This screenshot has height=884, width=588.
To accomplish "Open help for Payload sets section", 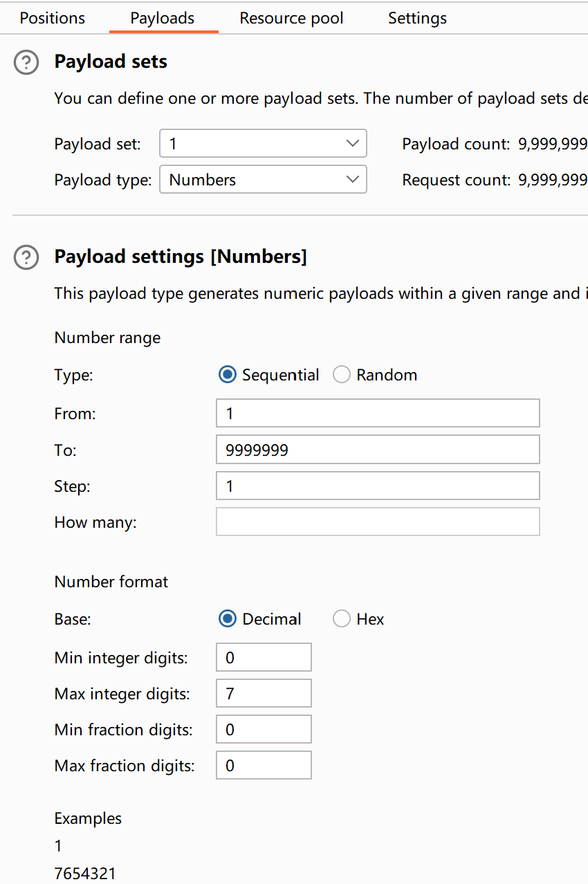I will click(x=26, y=63).
